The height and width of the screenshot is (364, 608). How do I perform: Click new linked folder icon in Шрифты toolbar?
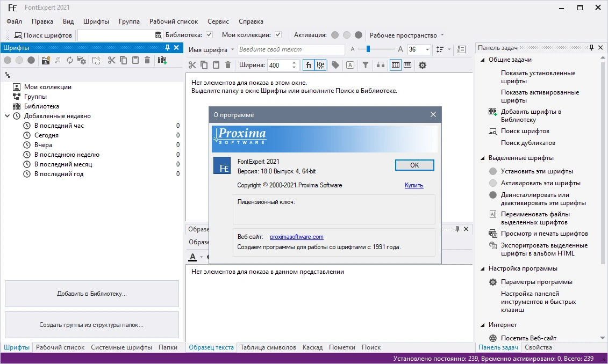tap(96, 60)
